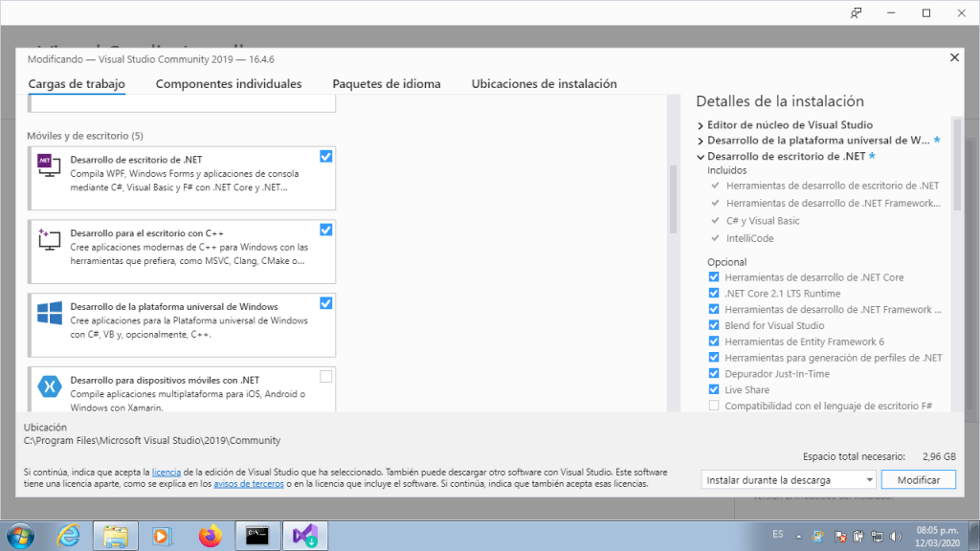Uncheck the Desarrollo para el escritorio con C++ workload
Image resolution: width=980 pixels, height=551 pixels.
[x=326, y=230]
